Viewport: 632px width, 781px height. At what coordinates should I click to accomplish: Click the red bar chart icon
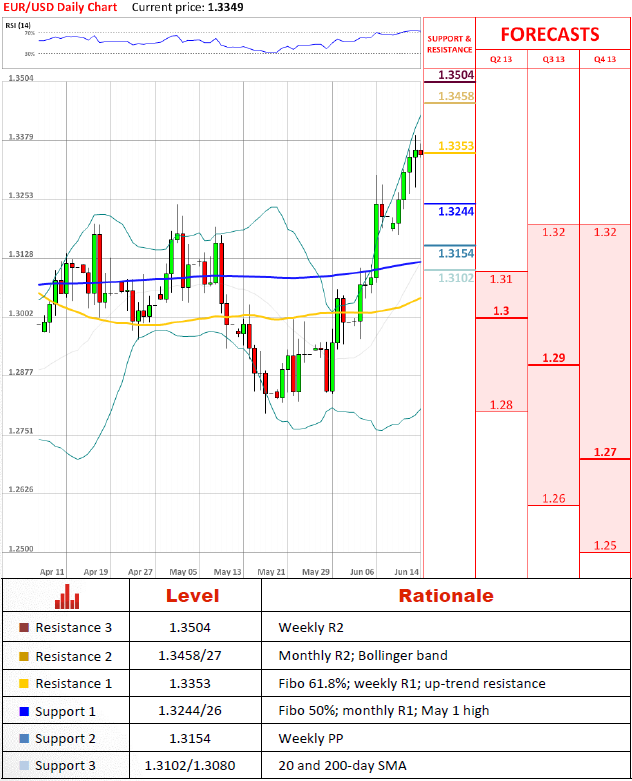67,596
